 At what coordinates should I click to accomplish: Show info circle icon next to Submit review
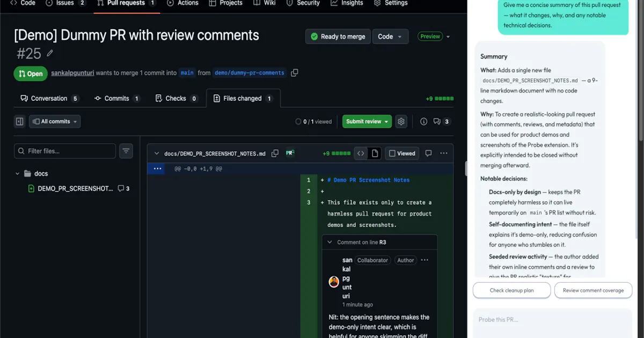pyautogui.click(x=423, y=122)
